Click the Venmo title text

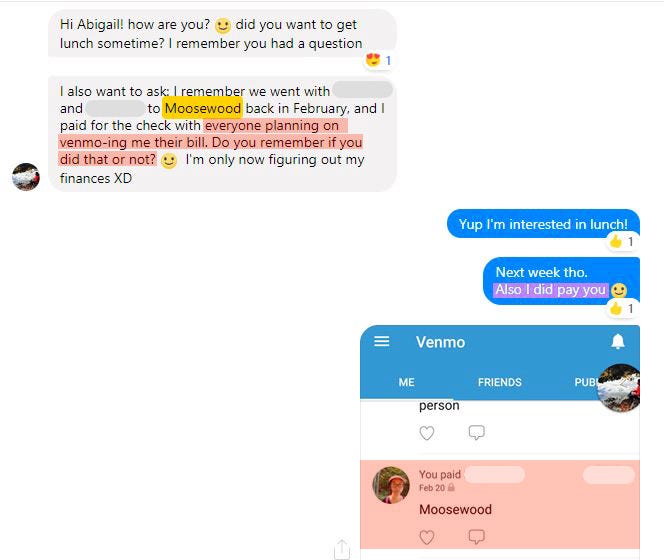(440, 342)
